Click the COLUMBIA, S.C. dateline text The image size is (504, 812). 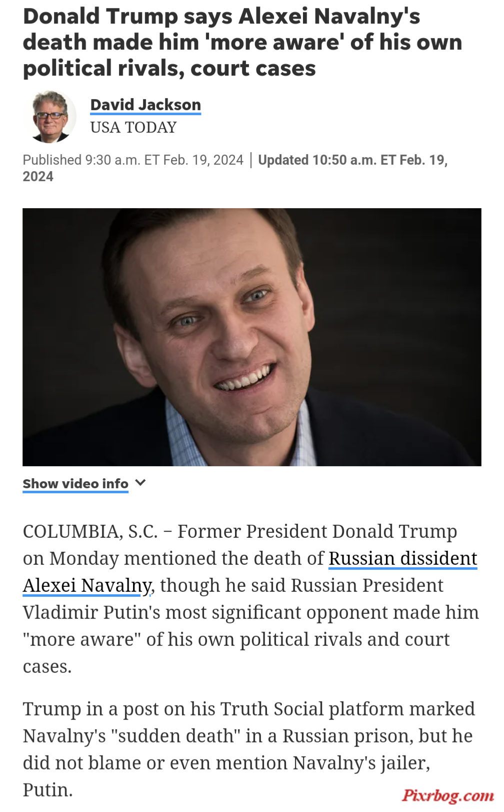[x=90, y=531]
